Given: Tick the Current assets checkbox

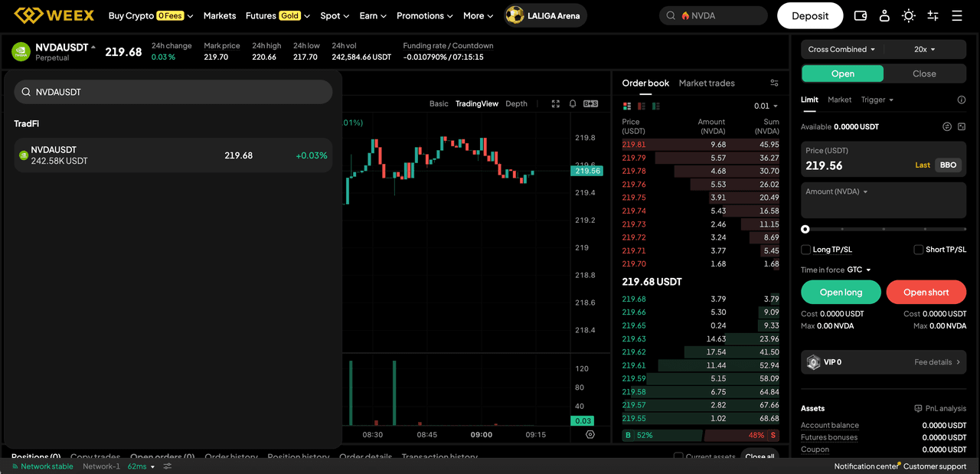Looking at the screenshot, I should pyautogui.click(x=678, y=456).
